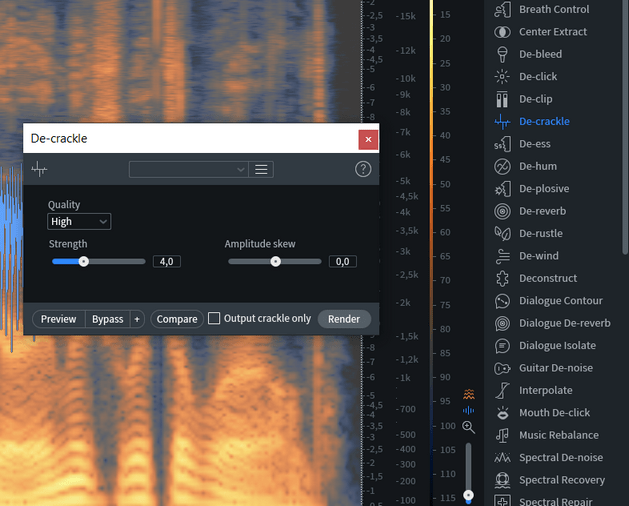Edit the Amplitude skew value field 0,0
The height and width of the screenshot is (506, 629).
(343, 262)
